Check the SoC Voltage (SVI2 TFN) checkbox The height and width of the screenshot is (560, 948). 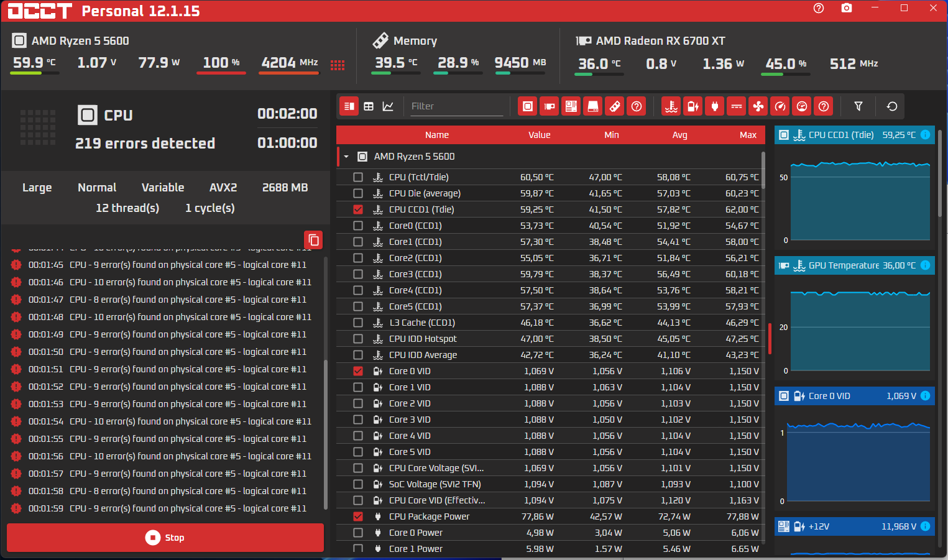(358, 484)
